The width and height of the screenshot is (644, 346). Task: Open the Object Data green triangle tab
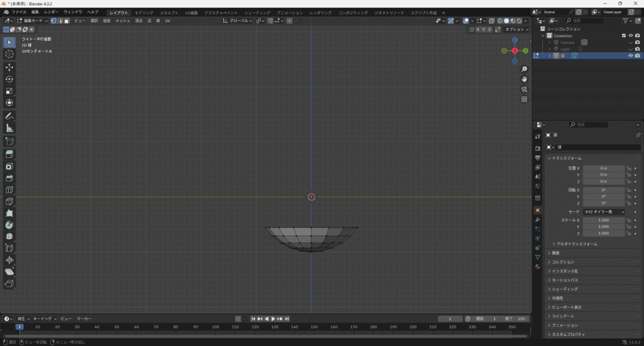point(538,257)
